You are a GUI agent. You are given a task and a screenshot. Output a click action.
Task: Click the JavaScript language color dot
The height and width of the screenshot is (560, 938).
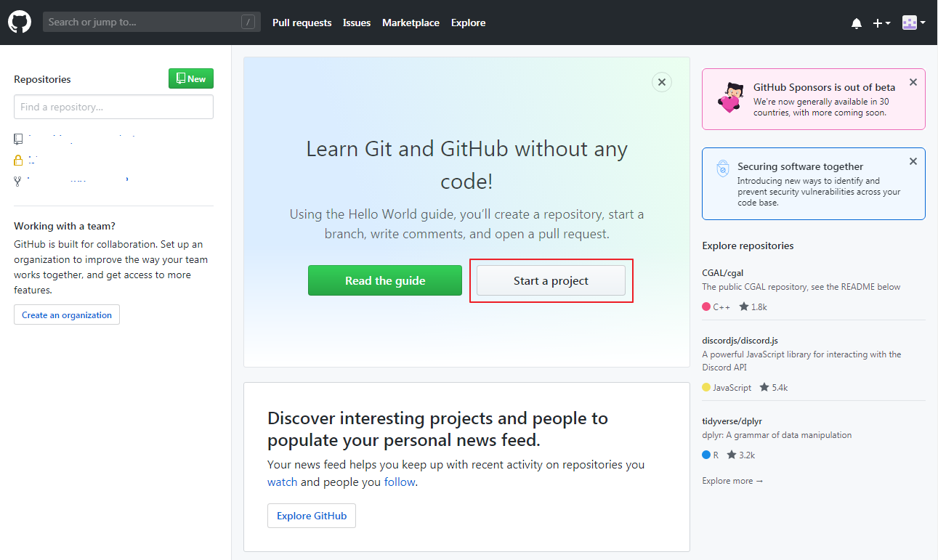[706, 387]
